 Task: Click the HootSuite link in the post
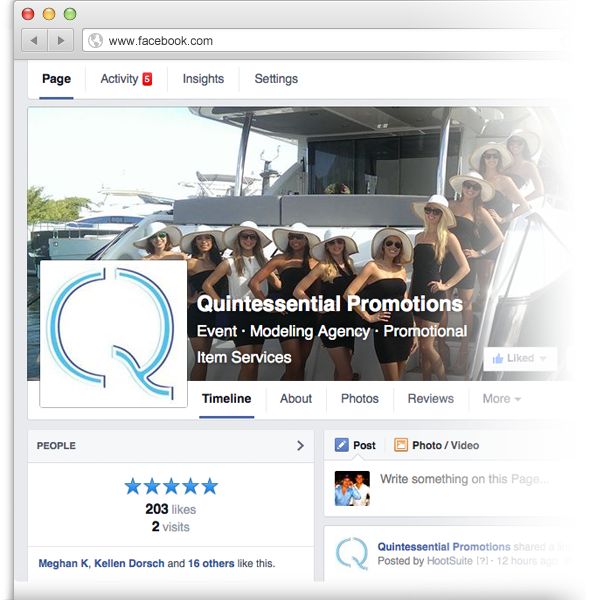pos(450,561)
